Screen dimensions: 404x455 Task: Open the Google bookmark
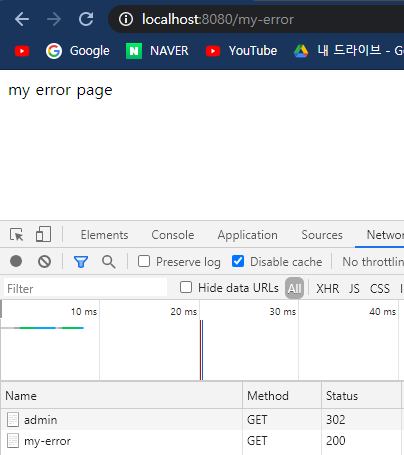point(77,51)
